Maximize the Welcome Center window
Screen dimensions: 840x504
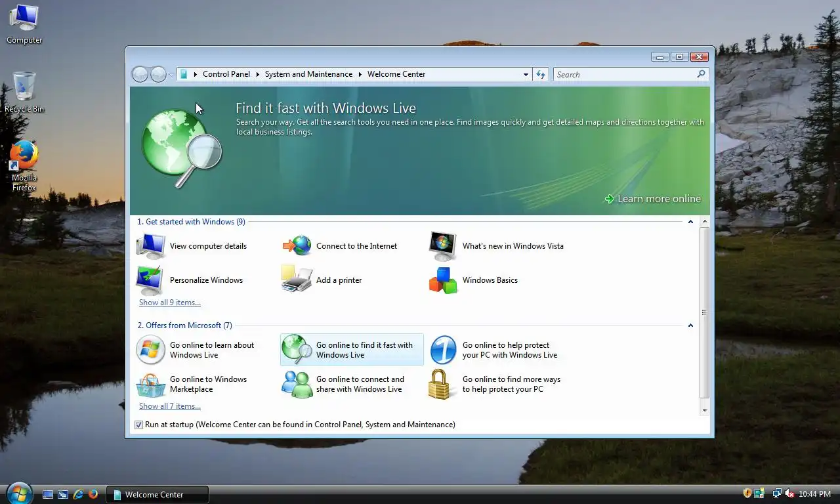coord(679,57)
